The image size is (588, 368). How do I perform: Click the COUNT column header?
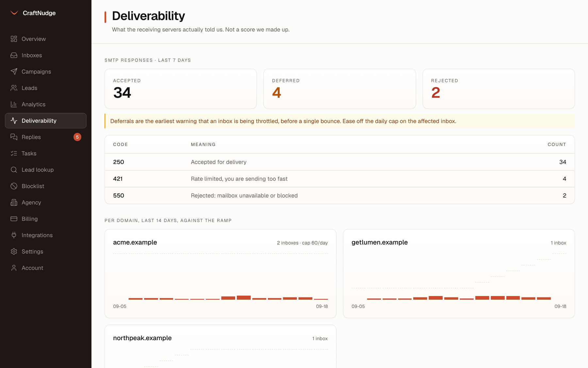[x=557, y=144]
